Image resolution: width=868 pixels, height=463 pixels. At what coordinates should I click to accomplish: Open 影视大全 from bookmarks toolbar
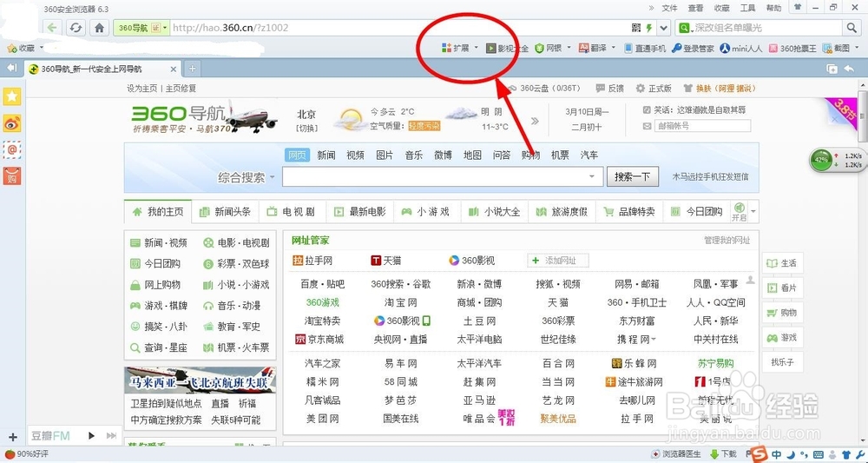[507, 48]
